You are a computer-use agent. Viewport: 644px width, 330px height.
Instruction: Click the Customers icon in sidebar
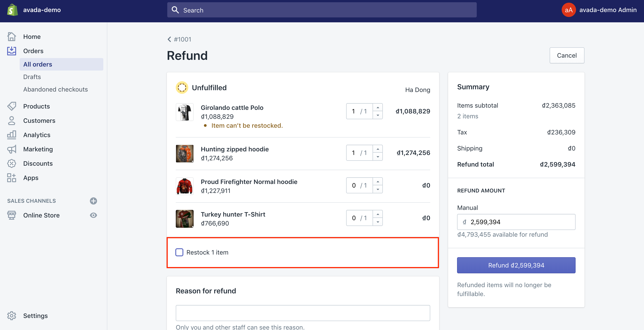11,120
